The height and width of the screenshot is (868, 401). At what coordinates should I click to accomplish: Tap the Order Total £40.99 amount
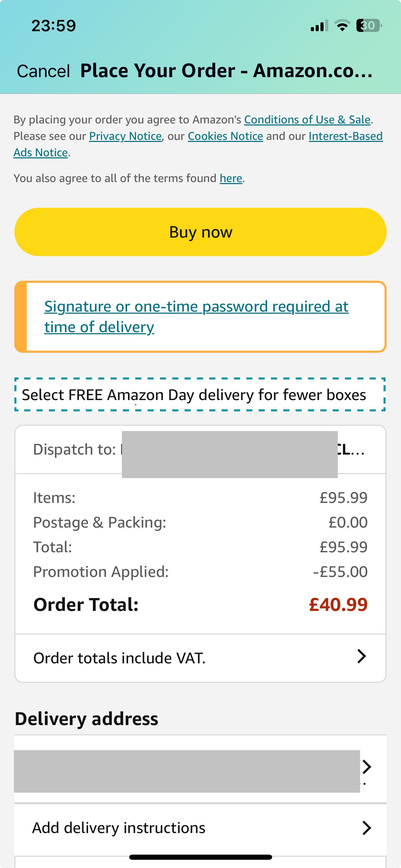[x=338, y=604]
